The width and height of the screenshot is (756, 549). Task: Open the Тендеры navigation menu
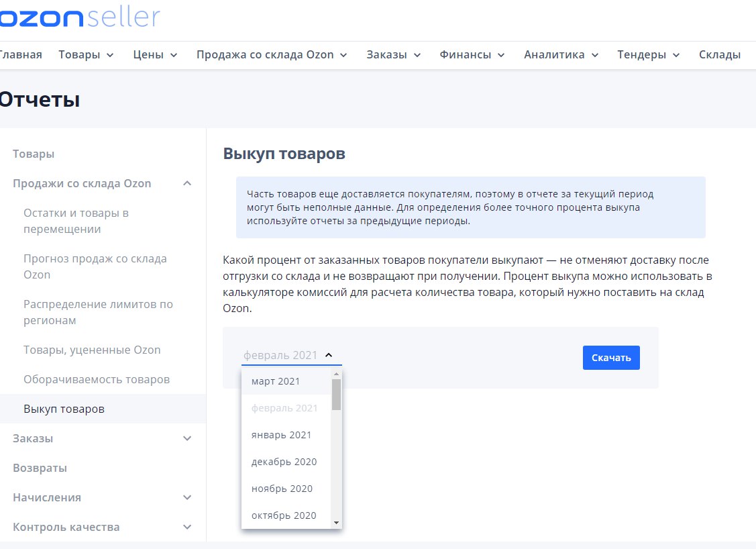(x=649, y=54)
